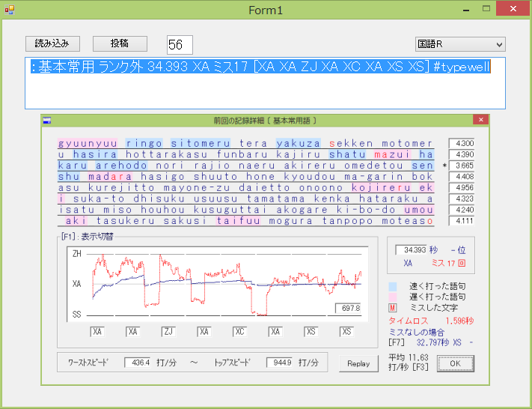Click the word omedetou

click(373, 166)
